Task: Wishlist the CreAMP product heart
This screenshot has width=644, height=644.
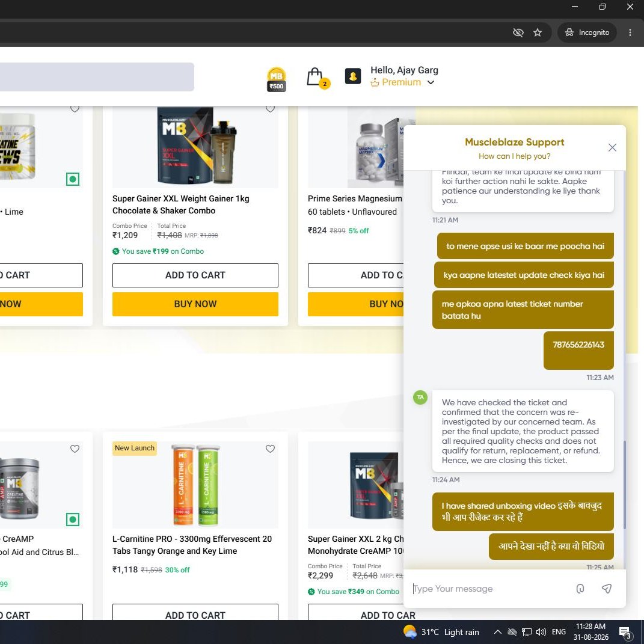Action: point(75,449)
